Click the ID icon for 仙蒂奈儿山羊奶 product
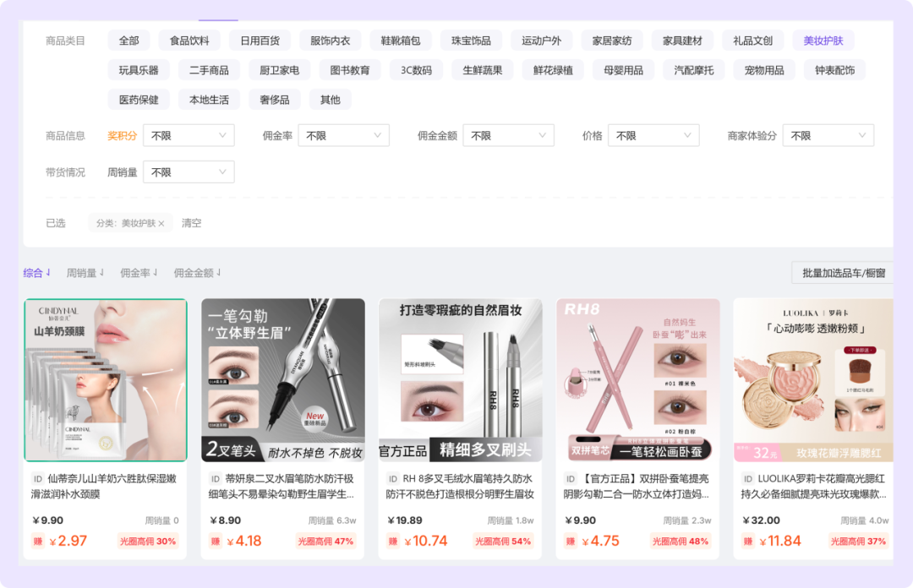Viewport: 913px width, 588px height. [38, 478]
